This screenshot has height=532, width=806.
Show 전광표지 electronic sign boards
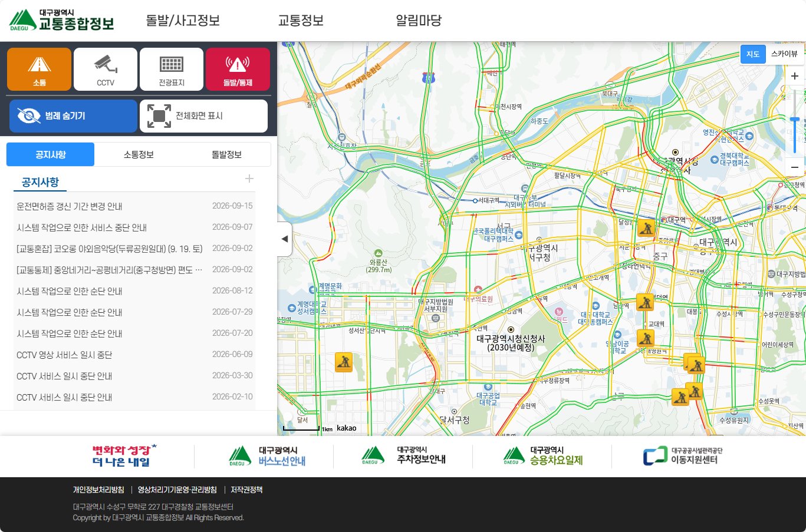[x=172, y=69]
